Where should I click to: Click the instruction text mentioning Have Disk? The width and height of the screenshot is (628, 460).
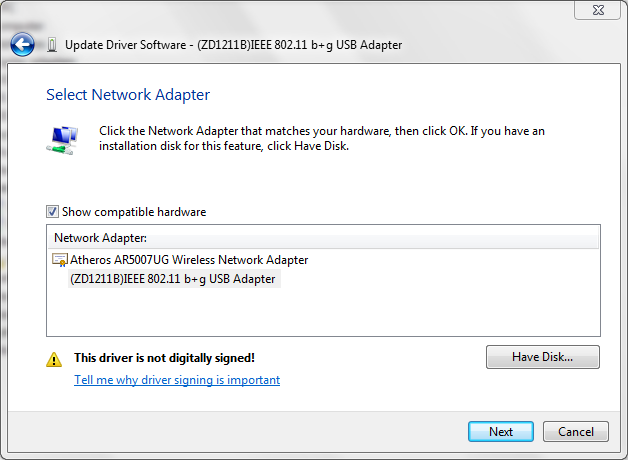(322, 139)
